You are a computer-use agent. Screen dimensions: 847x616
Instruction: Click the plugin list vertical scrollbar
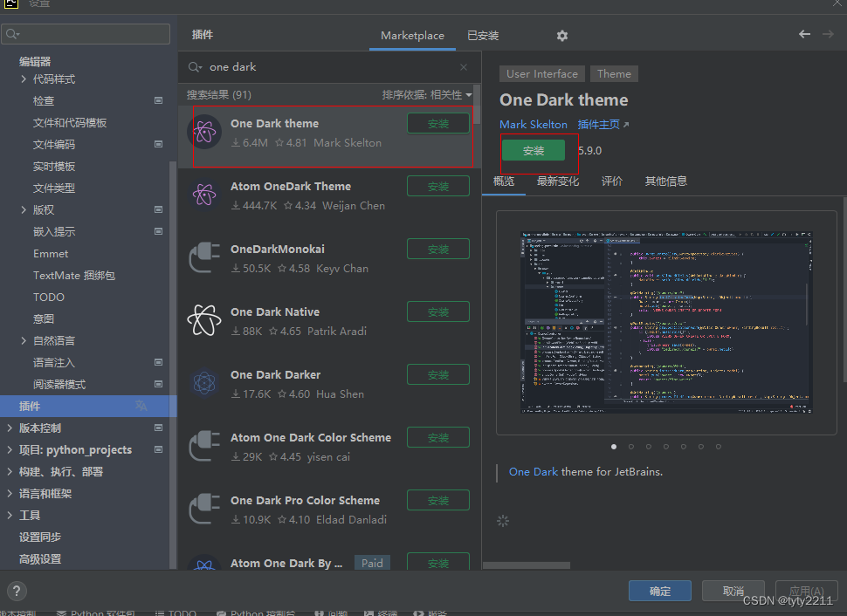(x=477, y=104)
